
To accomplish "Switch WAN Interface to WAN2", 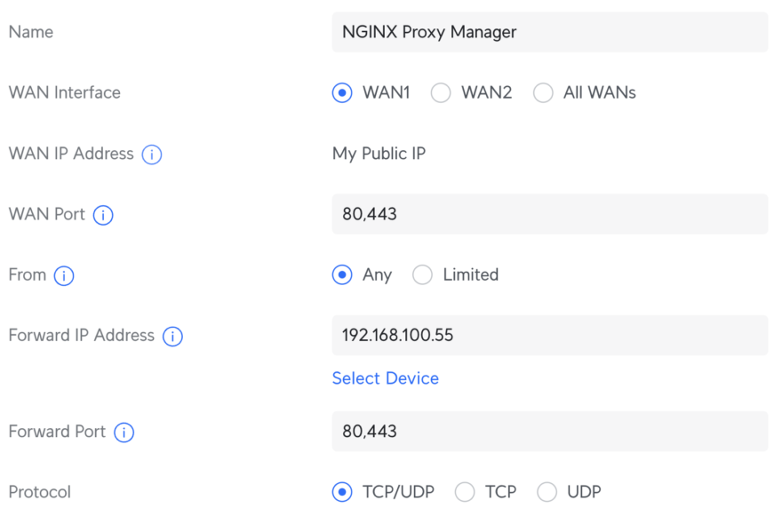I will click(441, 92).
